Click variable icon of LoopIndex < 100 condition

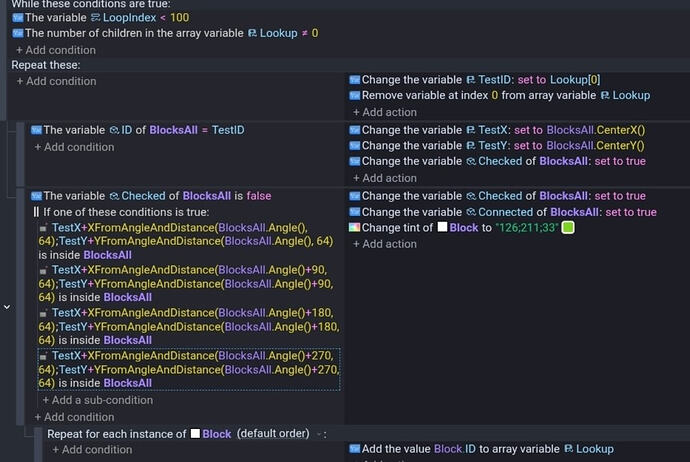click(18, 18)
